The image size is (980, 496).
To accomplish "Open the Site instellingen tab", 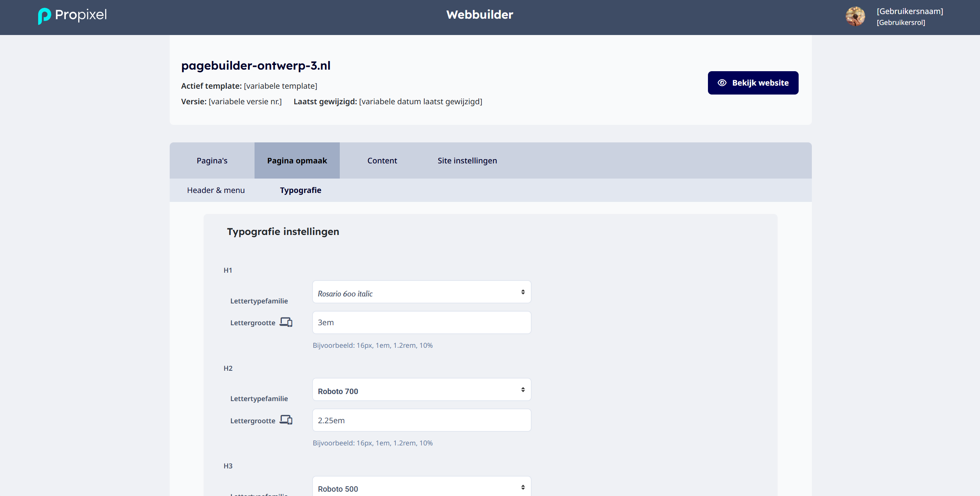I will point(467,161).
